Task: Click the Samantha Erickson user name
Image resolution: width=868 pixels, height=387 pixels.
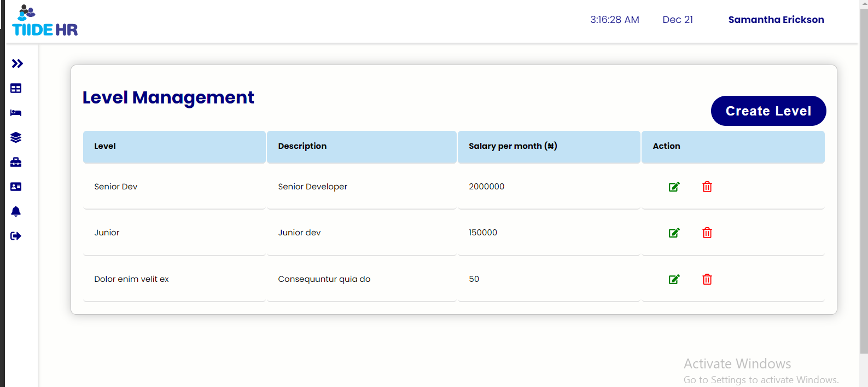Action: pyautogui.click(x=776, y=20)
